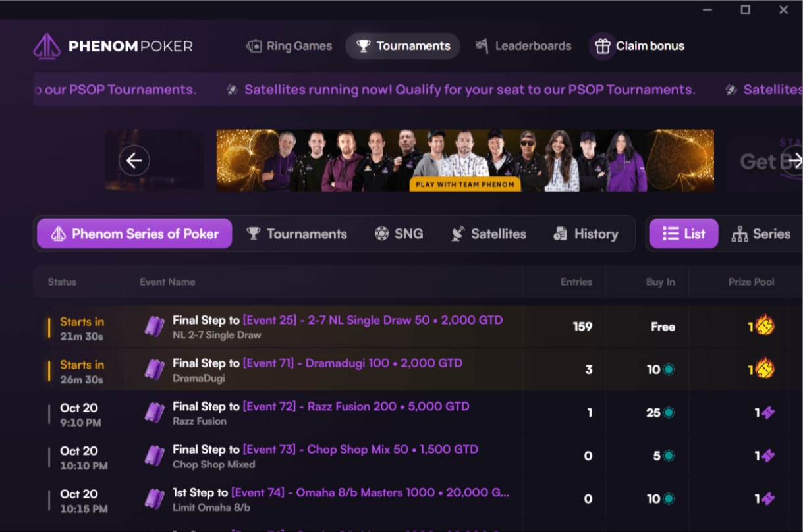
Task: Open the Leaderboards page
Action: (523, 46)
